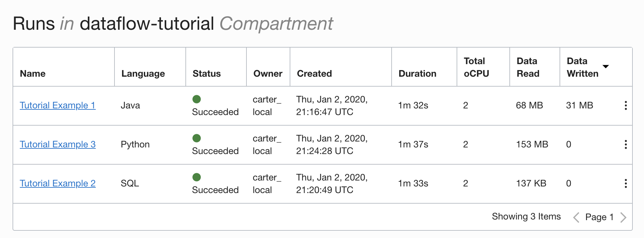Click the green status dot for Tutorial Example 3

[x=197, y=138]
